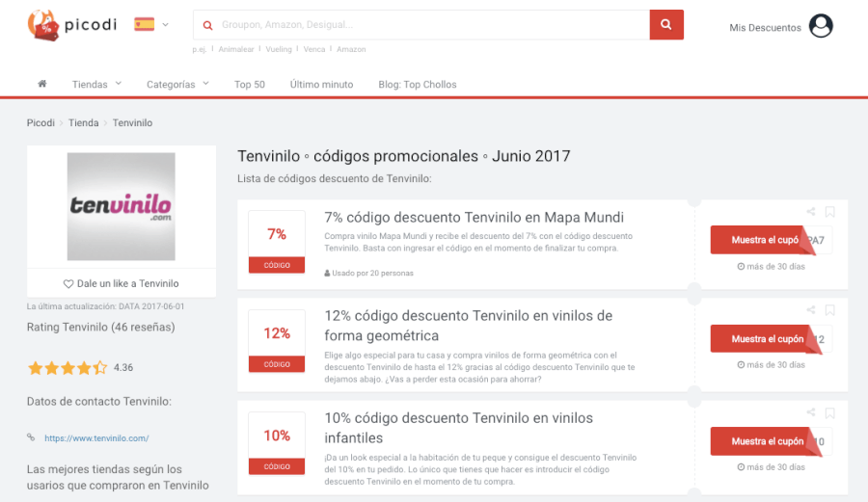This screenshot has width=868, height=502.
Task: Open Mis Descuentos link
Action: [x=765, y=28]
